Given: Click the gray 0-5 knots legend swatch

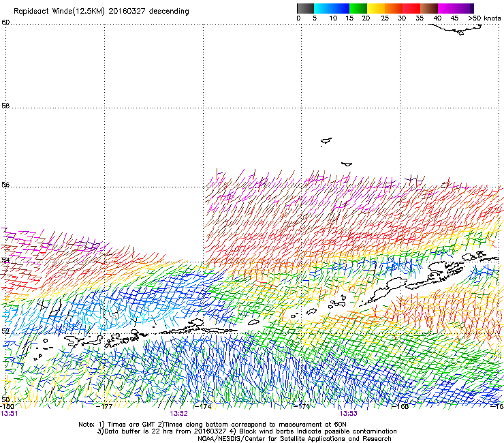Looking at the screenshot, I should 305,8.
